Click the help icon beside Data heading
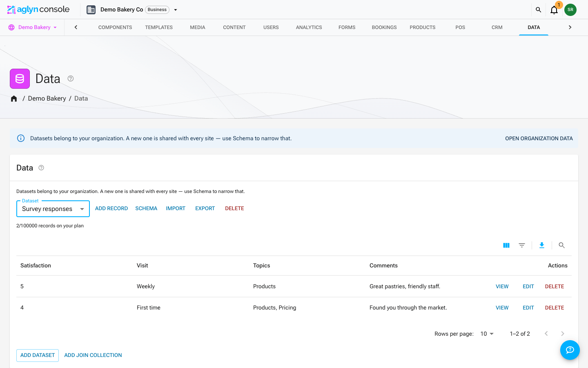Screen dimensions: 588x368 point(71,79)
